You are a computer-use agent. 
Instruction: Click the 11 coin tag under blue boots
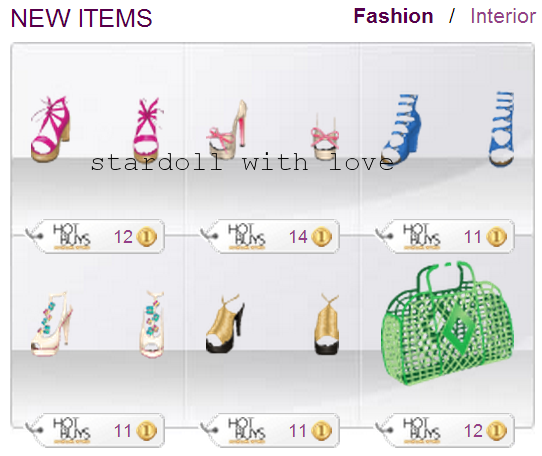pyautogui.click(x=445, y=237)
